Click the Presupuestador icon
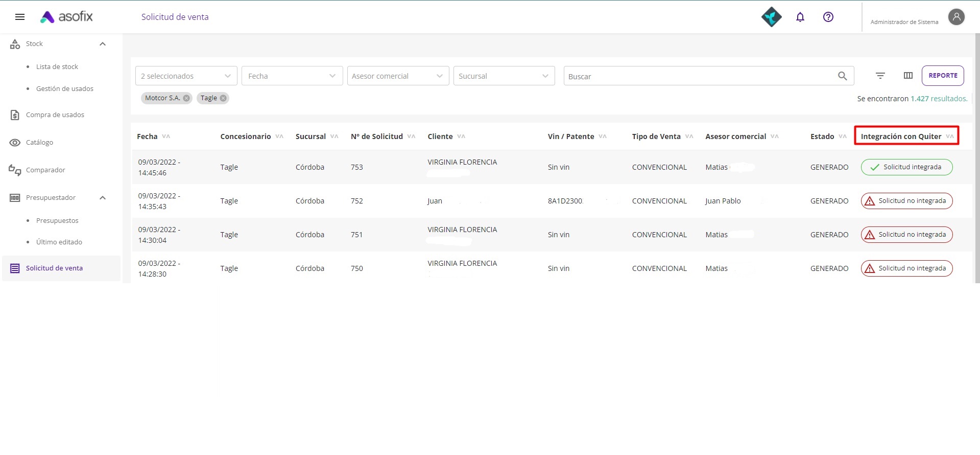 tap(15, 198)
